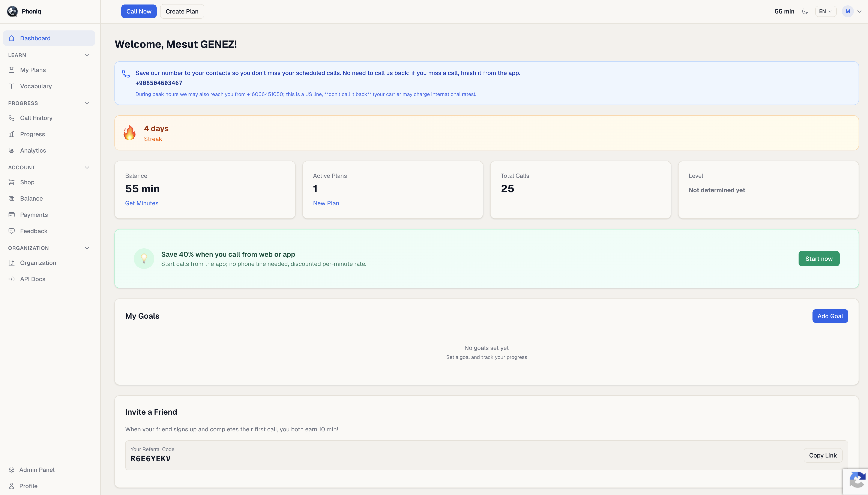
Task: Open the Progress page in sidebar
Action: (49, 134)
